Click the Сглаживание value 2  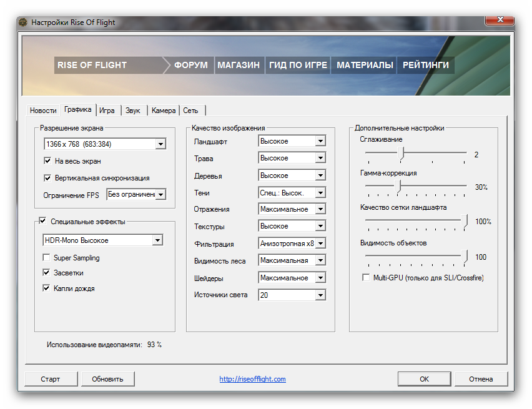(476, 154)
